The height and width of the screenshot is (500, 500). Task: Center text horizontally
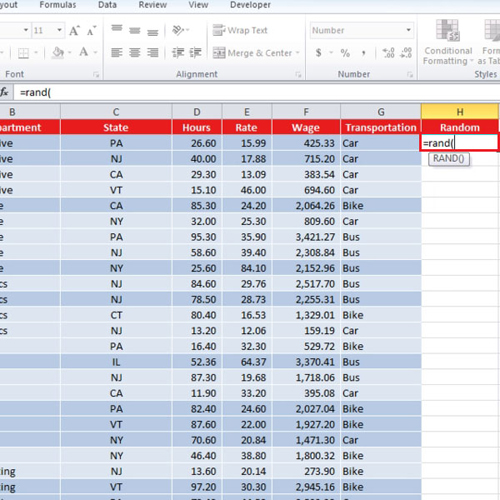[x=135, y=52]
